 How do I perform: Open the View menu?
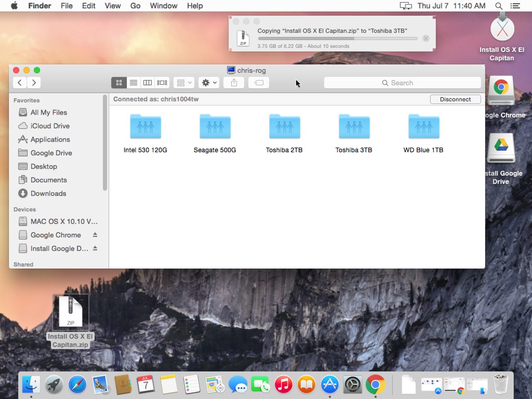[x=112, y=6]
